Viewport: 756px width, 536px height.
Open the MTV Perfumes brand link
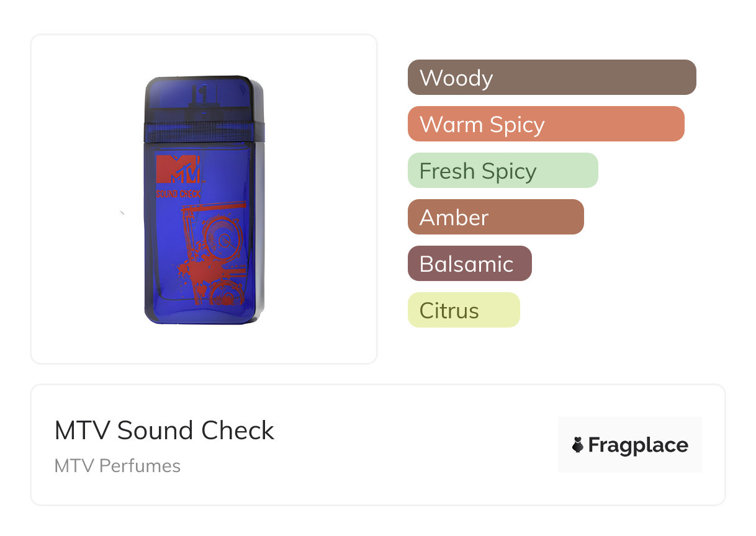tap(117, 466)
